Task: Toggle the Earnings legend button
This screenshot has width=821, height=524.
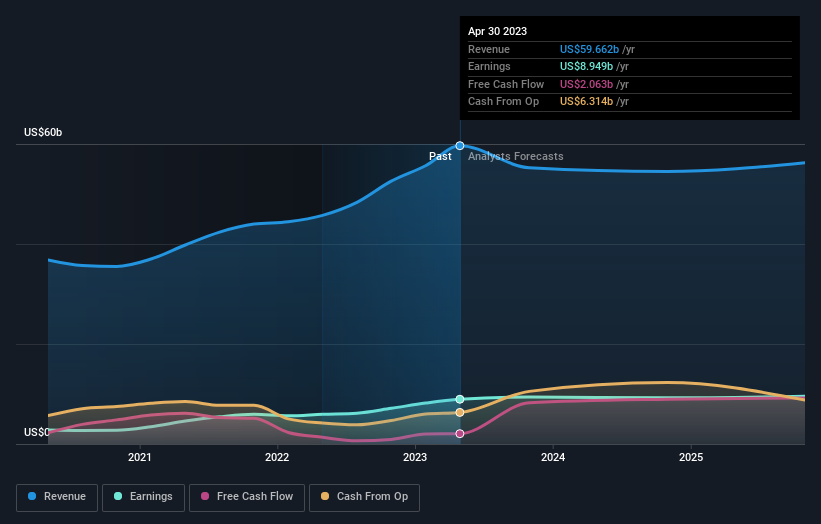Action: pyautogui.click(x=143, y=497)
